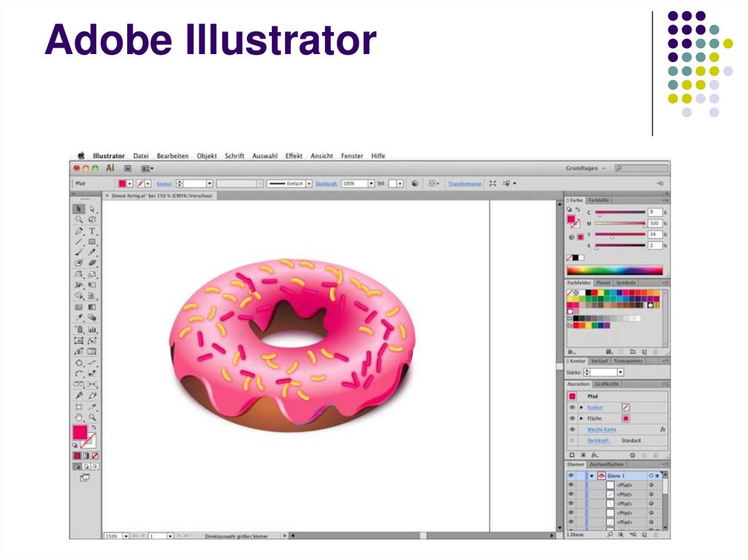This screenshot has width=748, height=560.
Task: Toggle eye of second <Pfad> sublayer
Action: pos(571,494)
